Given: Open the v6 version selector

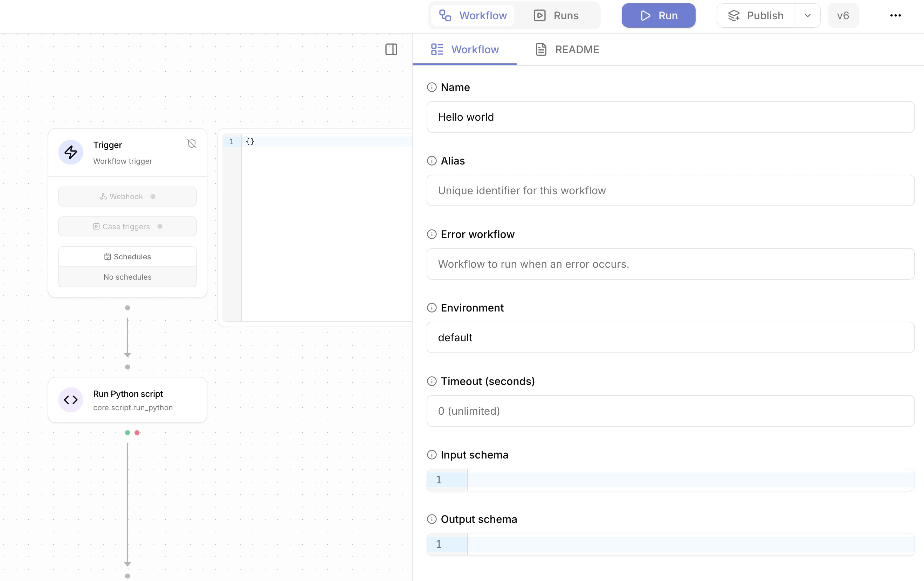Looking at the screenshot, I should coord(843,15).
